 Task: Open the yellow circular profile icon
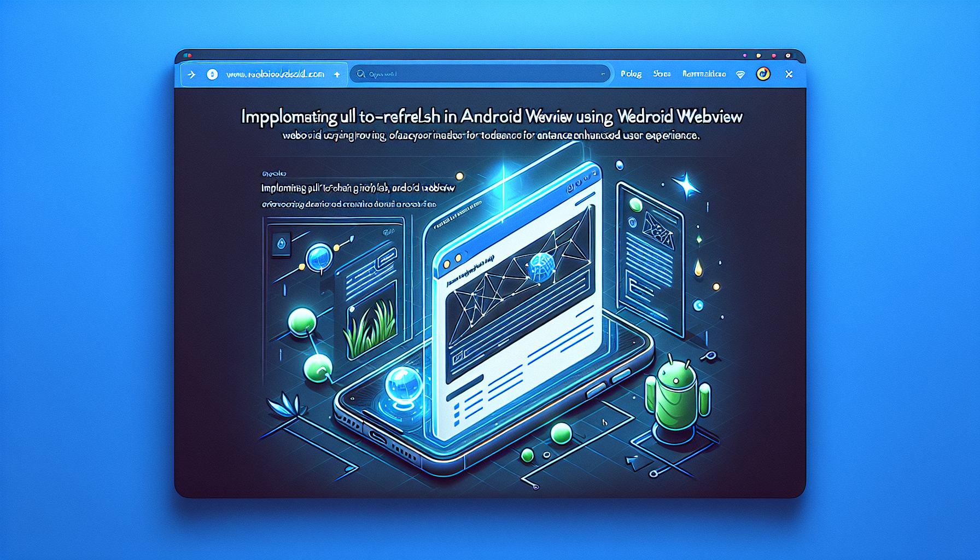click(x=763, y=74)
